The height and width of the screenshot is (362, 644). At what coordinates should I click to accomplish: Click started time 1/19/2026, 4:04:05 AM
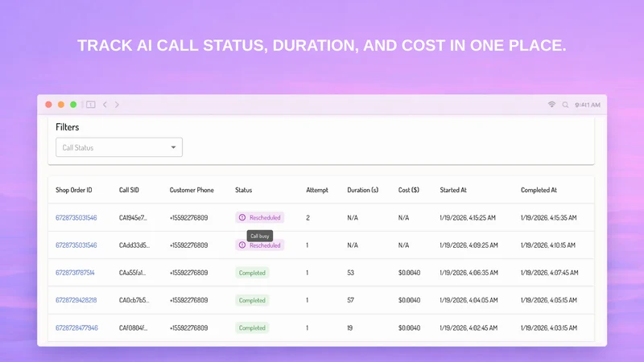point(469,300)
